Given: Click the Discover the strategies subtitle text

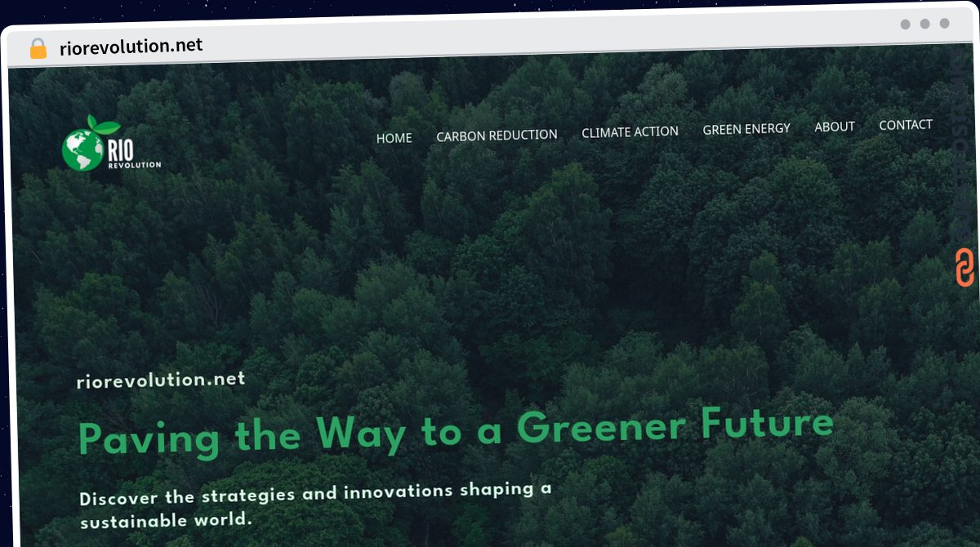Looking at the screenshot, I should (x=315, y=505).
